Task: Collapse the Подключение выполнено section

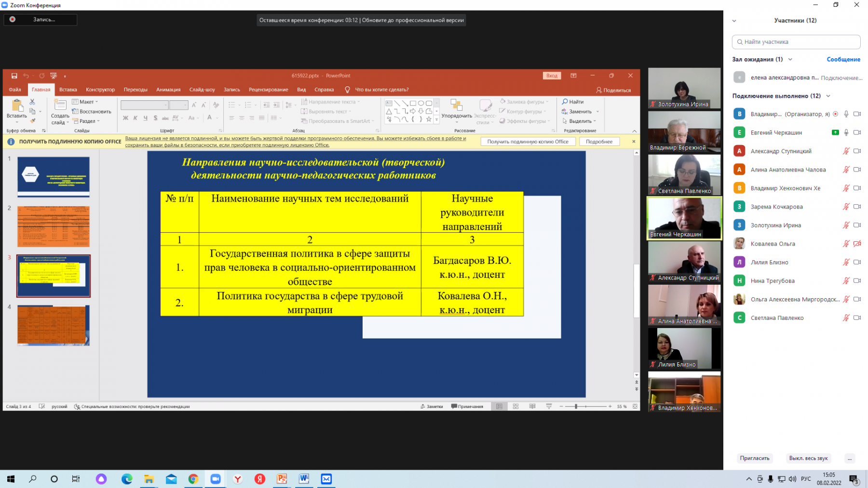Action: [x=828, y=96]
